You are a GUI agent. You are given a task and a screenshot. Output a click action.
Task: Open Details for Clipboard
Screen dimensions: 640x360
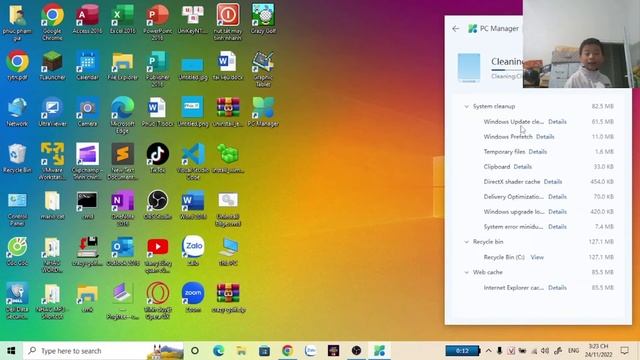tap(522, 167)
